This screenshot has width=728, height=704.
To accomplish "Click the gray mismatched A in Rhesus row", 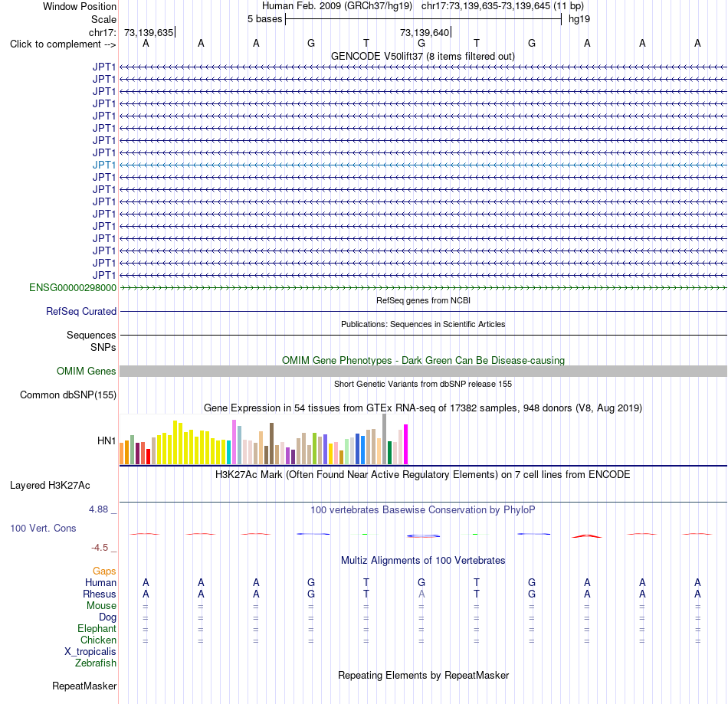I will click(421, 594).
